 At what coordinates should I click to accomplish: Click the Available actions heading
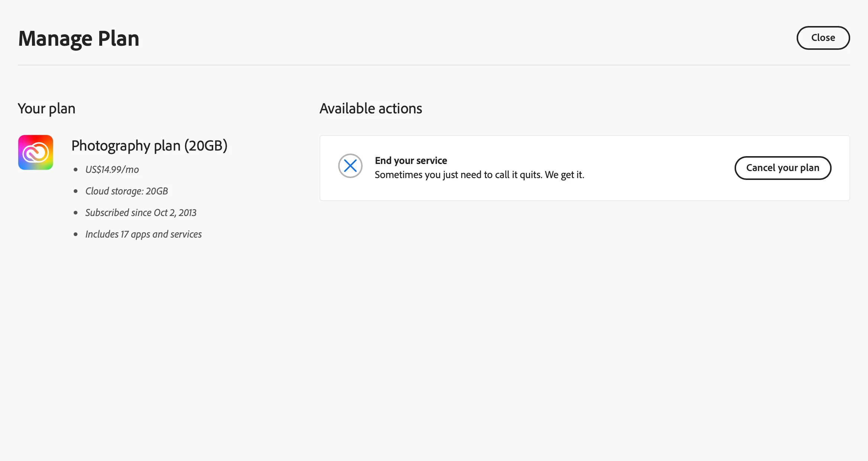click(x=370, y=109)
